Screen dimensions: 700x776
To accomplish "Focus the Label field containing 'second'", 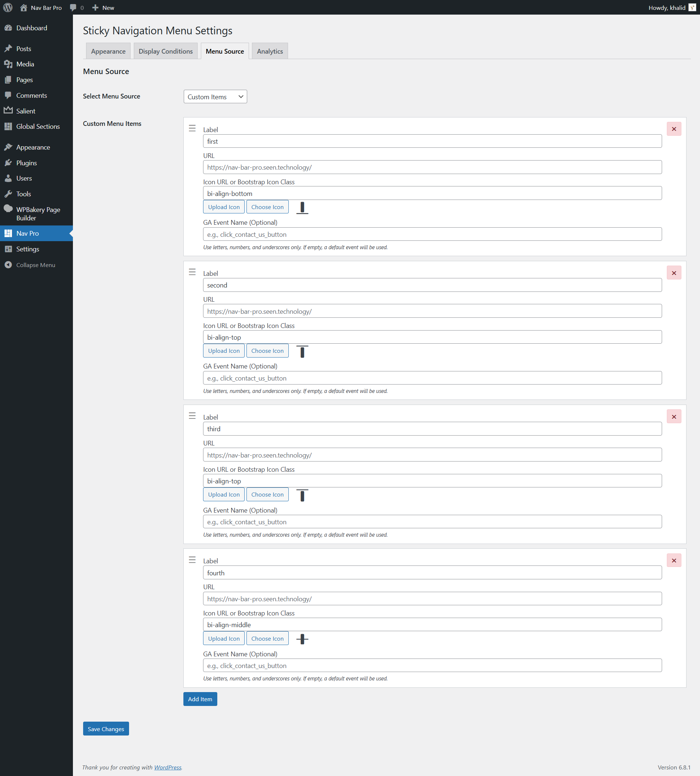I will coord(432,285).
